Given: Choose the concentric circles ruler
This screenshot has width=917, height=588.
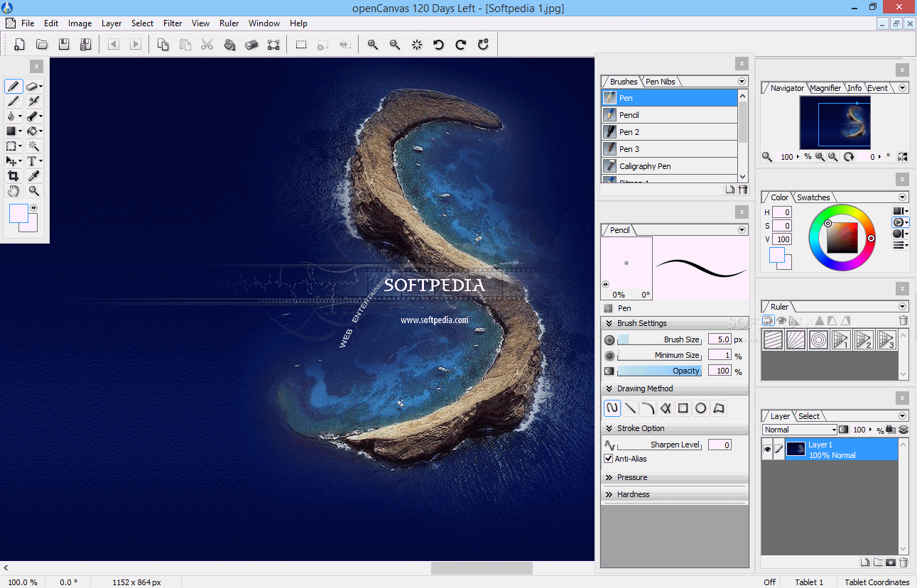Looking at the screenshot, I should tap(818, 339).
